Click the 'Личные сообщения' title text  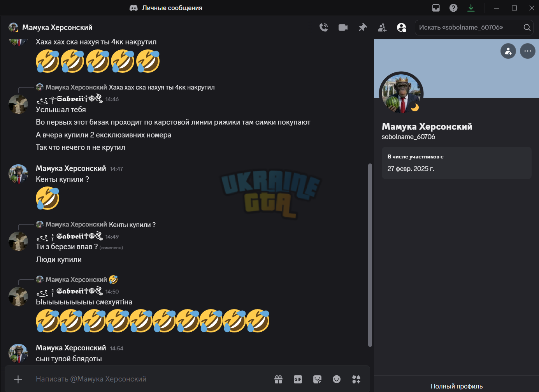(x=172, y=8)
